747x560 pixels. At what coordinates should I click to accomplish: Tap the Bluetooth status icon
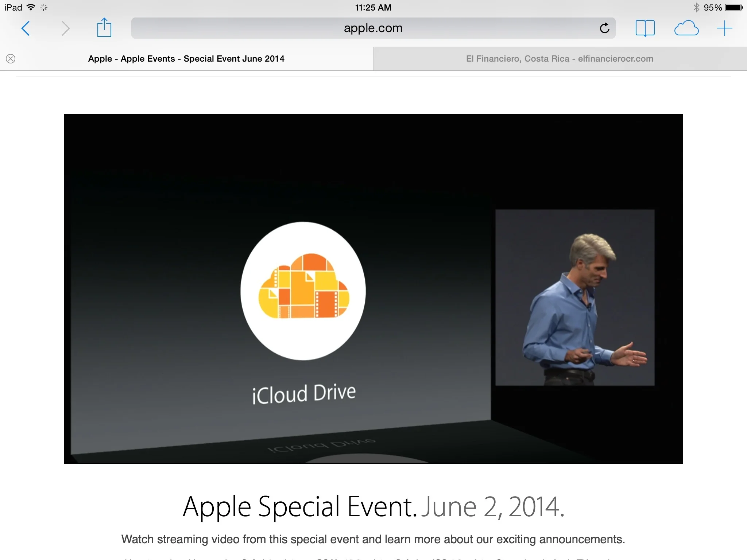pyautogui.click(x=696, y=7)
